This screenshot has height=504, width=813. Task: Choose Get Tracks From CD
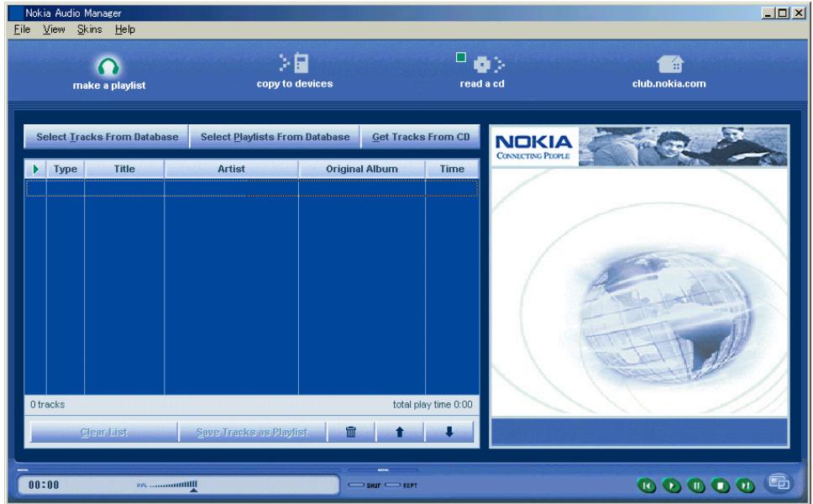(x=421, y=137)
